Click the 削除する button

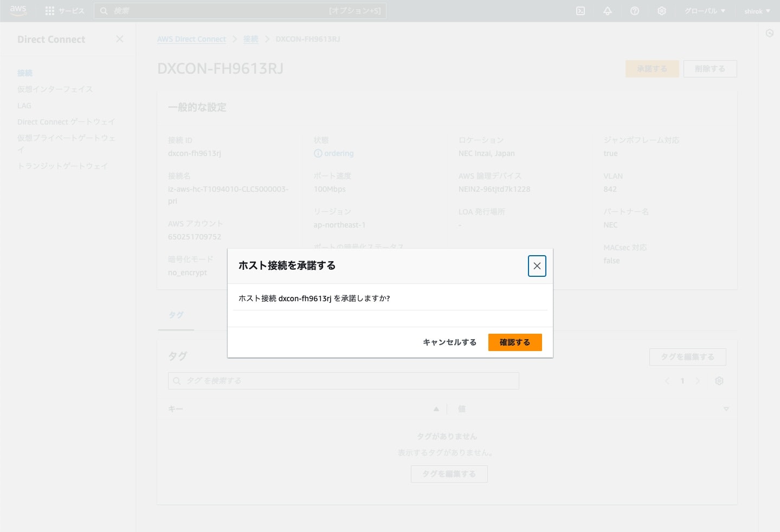coord(710,69)
